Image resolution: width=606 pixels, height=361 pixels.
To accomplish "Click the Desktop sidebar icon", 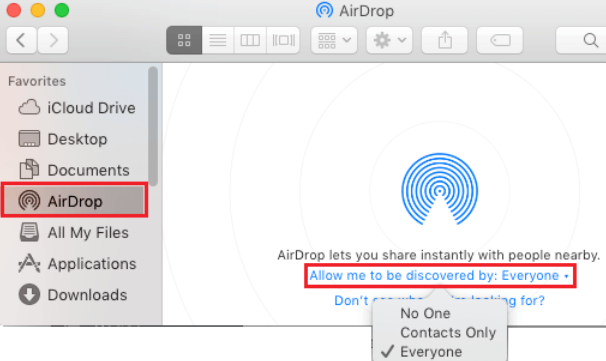I will point(29,139).
